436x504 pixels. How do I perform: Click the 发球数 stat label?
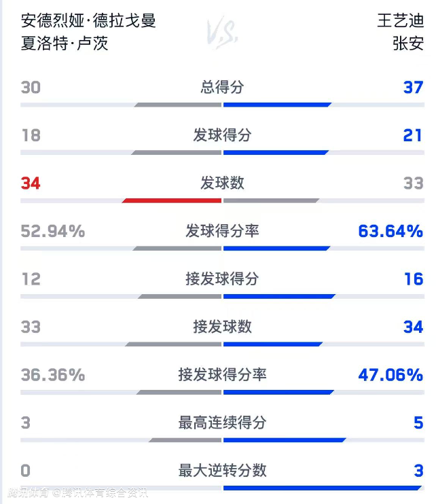pyautogui.click(x=222, y=183)
